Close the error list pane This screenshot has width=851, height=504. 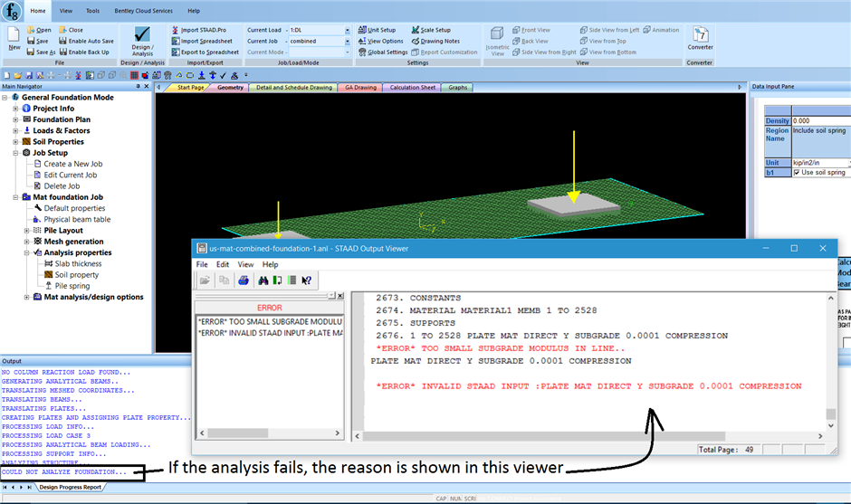tap(340, 296)
